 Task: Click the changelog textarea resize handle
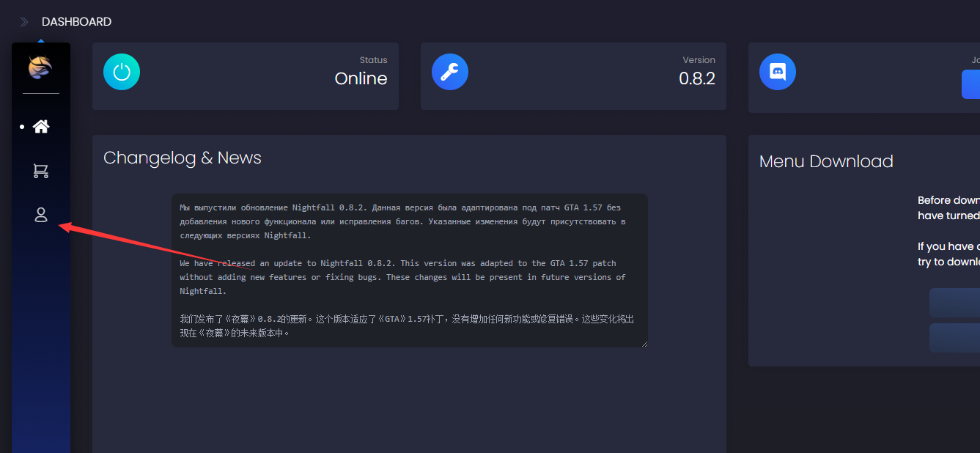point(644,343)
